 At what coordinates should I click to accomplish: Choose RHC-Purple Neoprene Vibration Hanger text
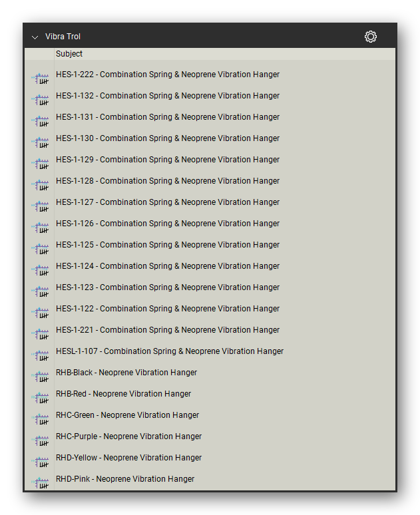click(x=129, y=436)
